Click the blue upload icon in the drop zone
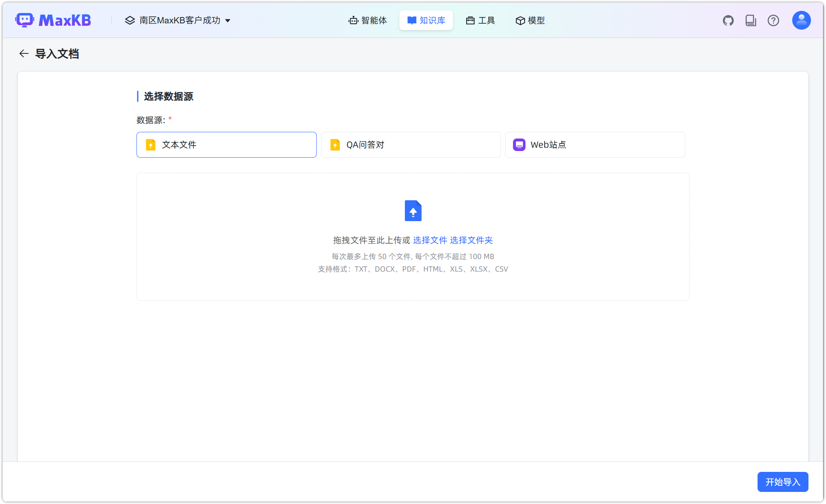The width and height of the screenshot is (826, 504). tap(413, 211)
